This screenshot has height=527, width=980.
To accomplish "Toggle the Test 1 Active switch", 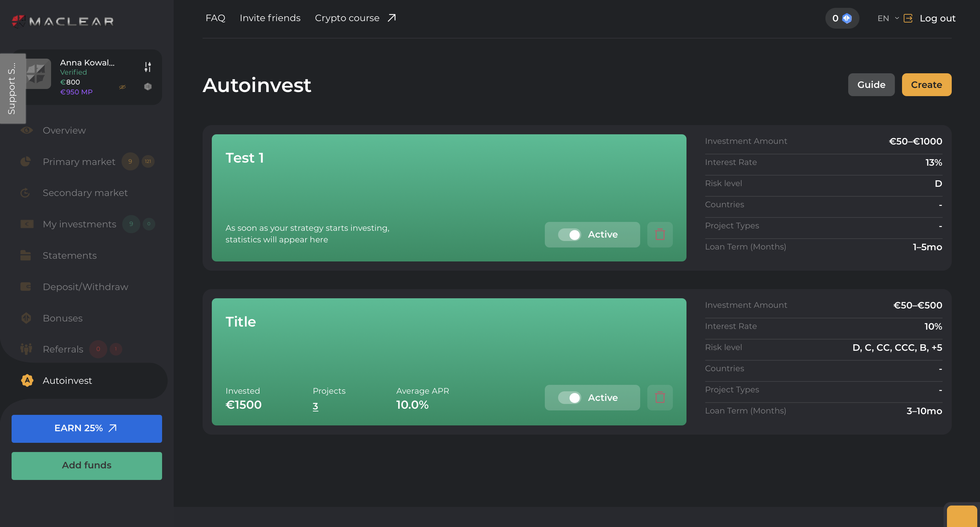I will click(569, 235).
